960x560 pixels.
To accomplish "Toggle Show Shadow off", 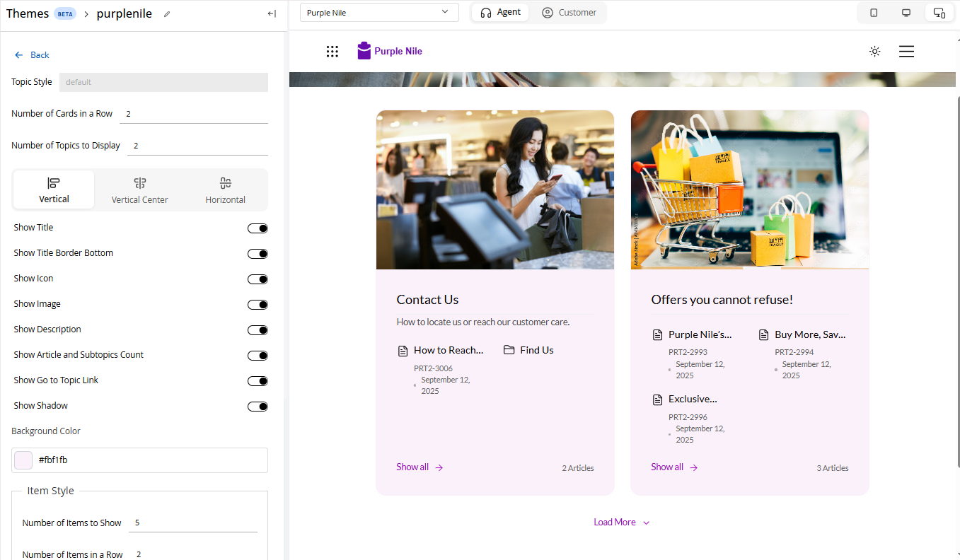I will coord(258,407).
